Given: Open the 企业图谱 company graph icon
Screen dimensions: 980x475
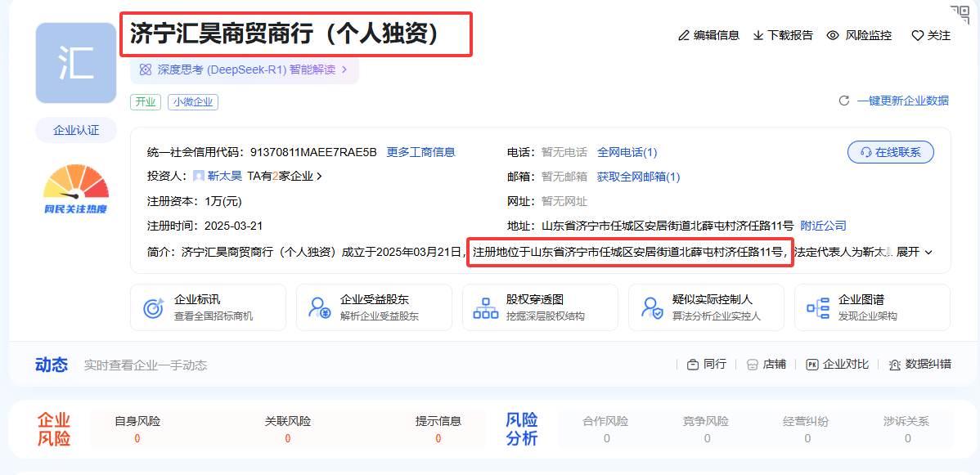Looking at the screenshot, I should point(818,307).
